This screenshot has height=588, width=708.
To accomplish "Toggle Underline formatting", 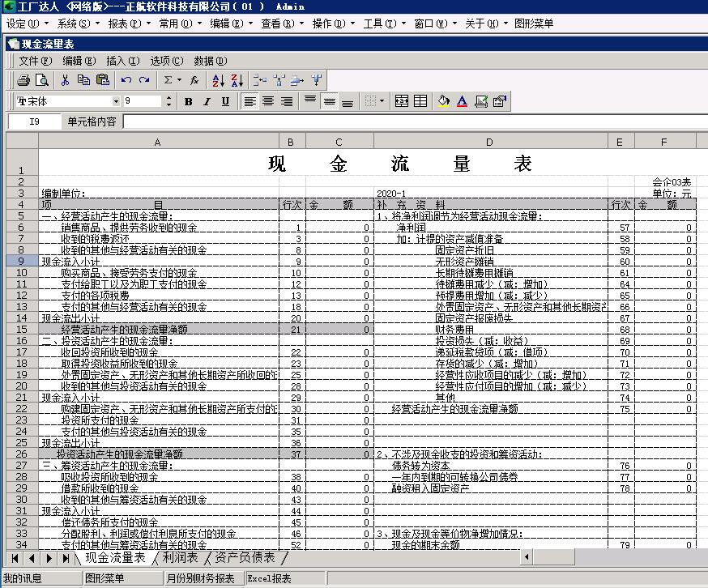I will tap(225, 101).
